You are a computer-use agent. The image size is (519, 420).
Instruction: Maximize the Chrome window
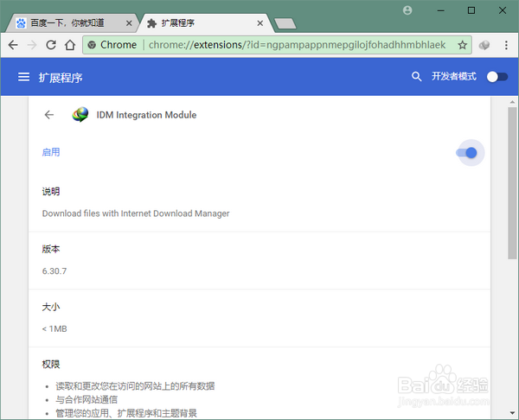[471, 10]
